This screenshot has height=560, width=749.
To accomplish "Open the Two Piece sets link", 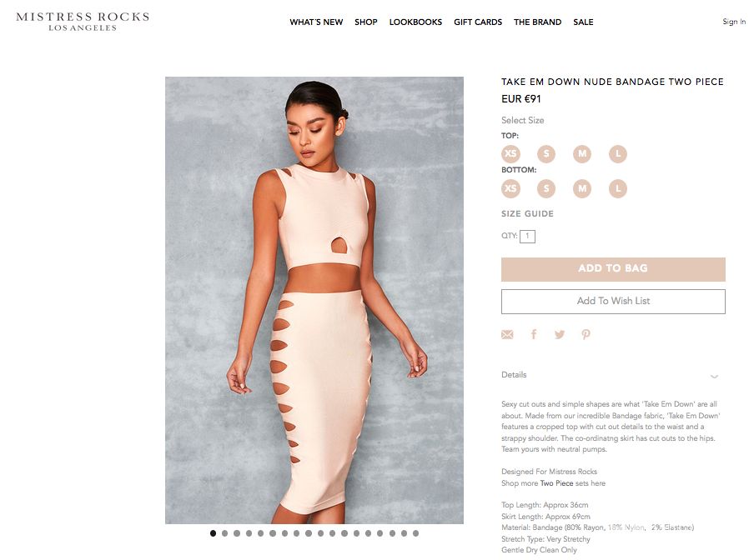I will coord(556,483).
